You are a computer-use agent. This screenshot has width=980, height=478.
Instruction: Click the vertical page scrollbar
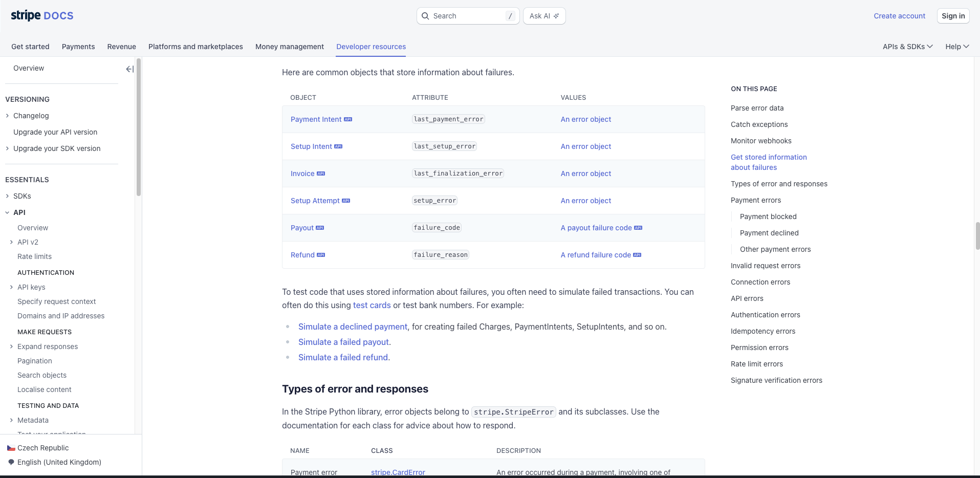point(976,236)
